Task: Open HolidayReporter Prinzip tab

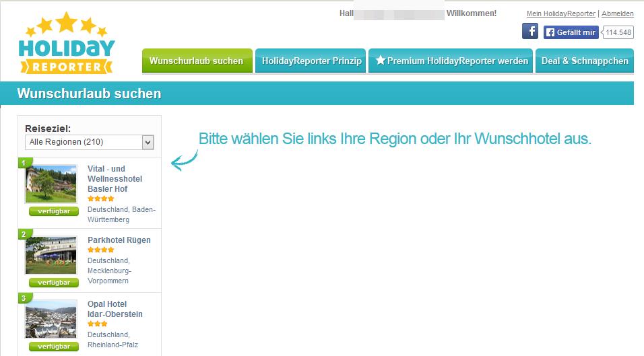Action: 311,61
